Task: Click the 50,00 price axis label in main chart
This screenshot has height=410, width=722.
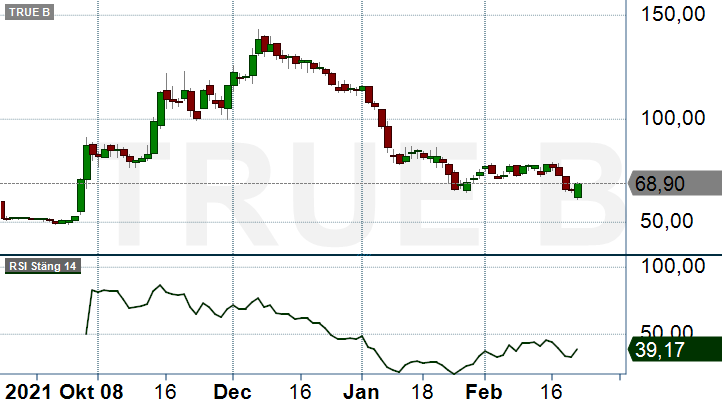Action: 666,221
